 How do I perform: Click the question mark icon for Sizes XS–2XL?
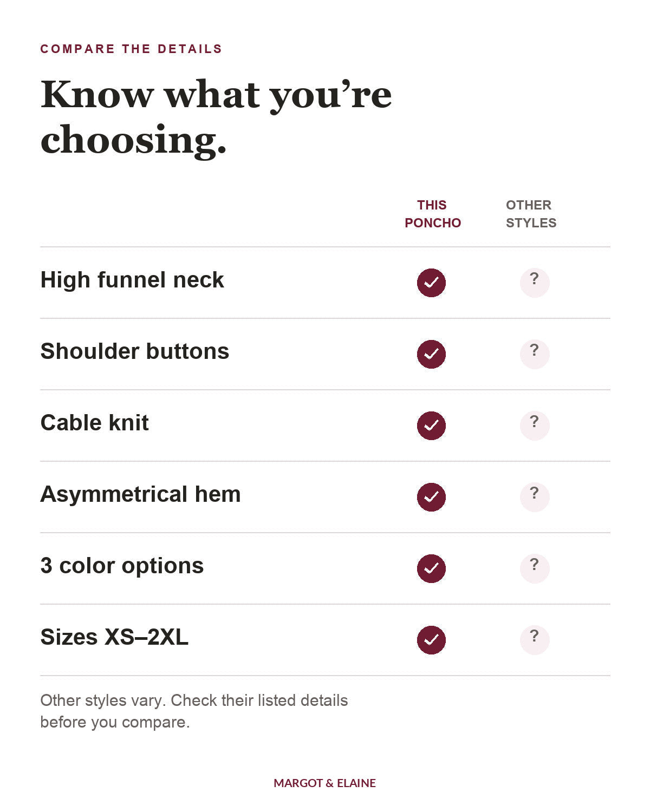point(535,640)
